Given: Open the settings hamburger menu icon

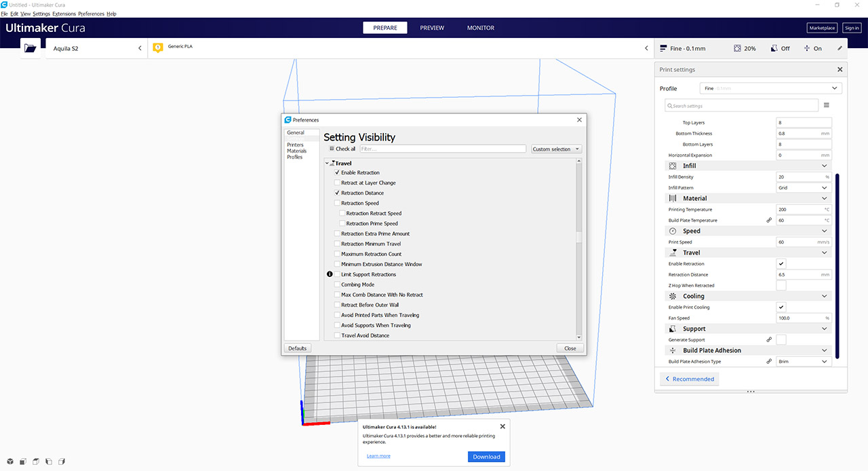Looking at the screenshot, I should point(827,105).
